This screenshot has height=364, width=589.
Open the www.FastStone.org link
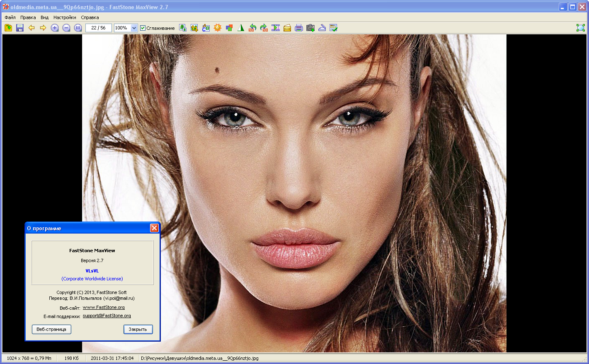(x=104, y=307)
